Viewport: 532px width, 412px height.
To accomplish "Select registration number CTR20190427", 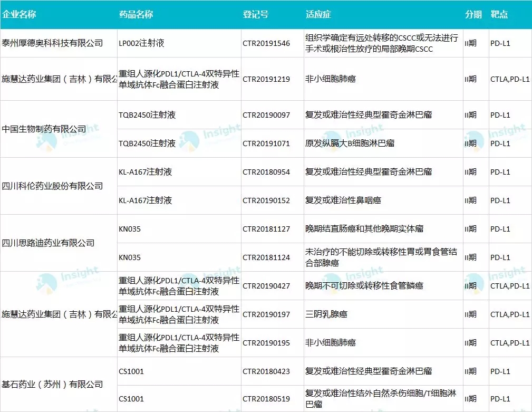I will 266,286.
